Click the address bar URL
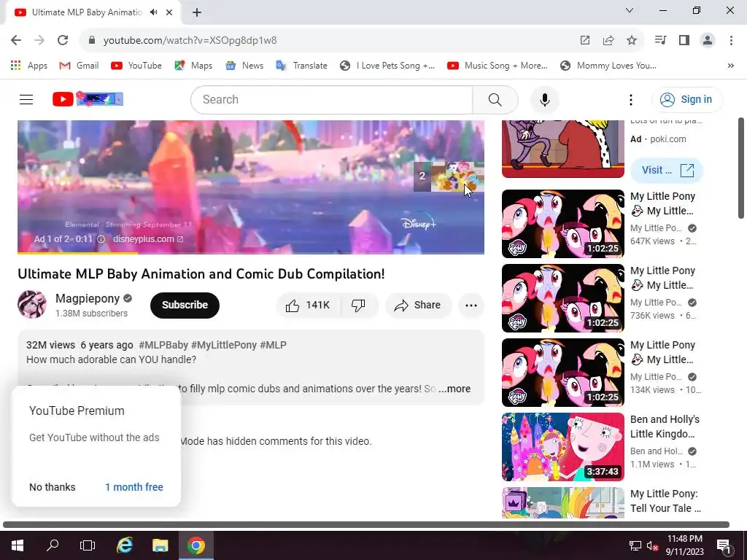The width and height of the screenshot is (747, 560). 190,41
